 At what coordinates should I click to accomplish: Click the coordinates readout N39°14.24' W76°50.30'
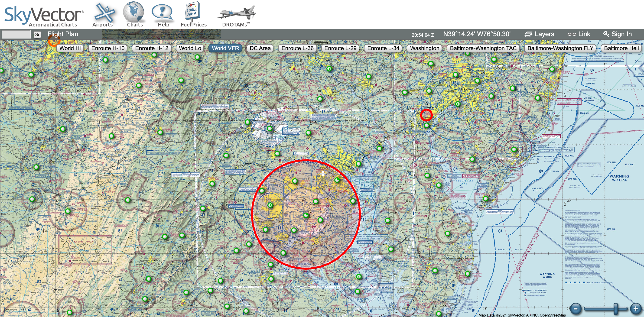pos(477,34)
